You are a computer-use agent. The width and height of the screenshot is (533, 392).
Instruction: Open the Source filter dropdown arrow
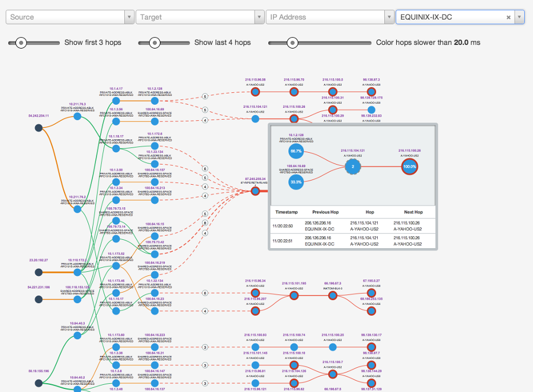[x=129, y=17]
